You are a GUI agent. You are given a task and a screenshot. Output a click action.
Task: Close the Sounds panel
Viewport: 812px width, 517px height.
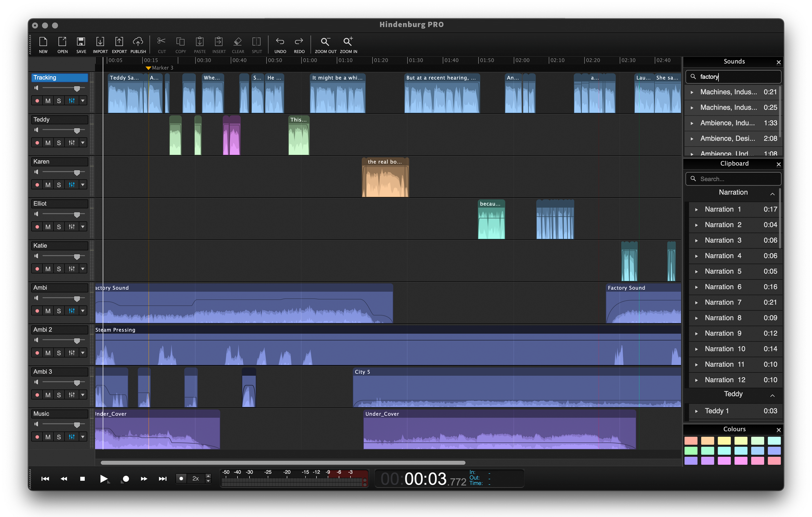coord(779,62)
